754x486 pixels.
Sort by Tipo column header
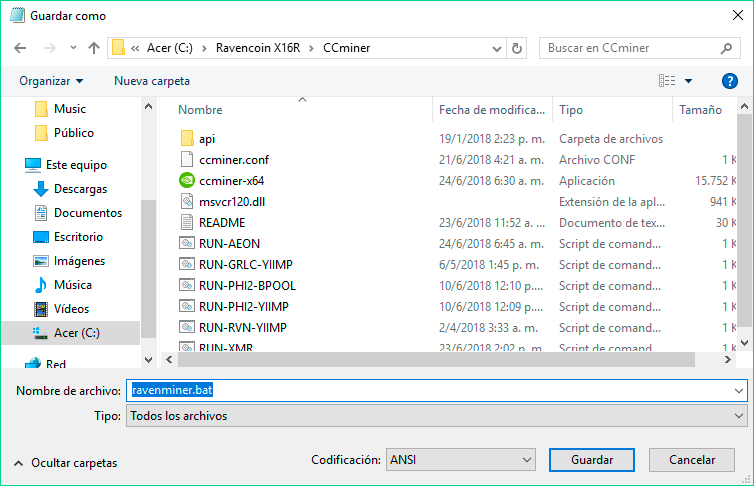pyautogui.click(x=571, y=110)
